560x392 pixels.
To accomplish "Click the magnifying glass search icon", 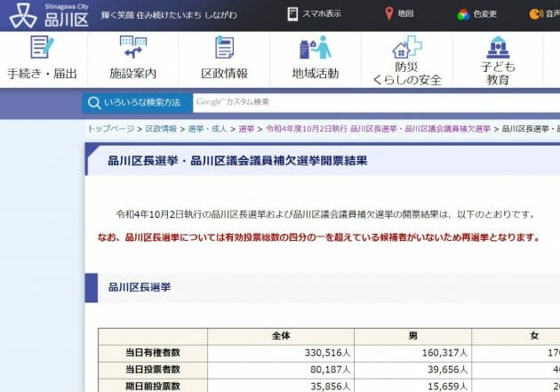I will [x=94, y=103].
